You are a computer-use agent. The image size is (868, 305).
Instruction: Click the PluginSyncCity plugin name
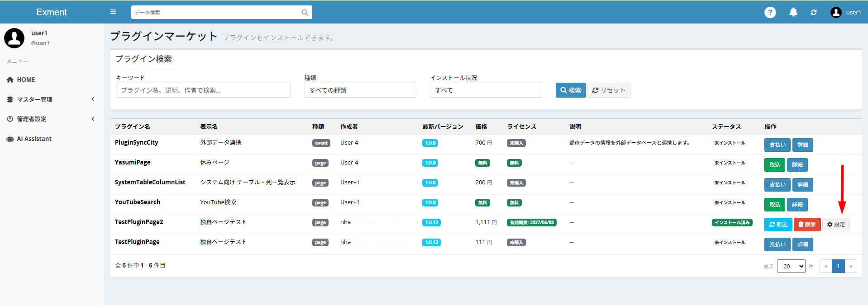coord(136,142)
